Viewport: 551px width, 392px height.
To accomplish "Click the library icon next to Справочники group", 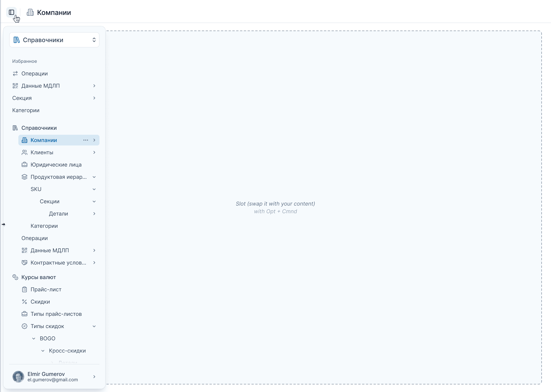I will (x=15, y=128).
